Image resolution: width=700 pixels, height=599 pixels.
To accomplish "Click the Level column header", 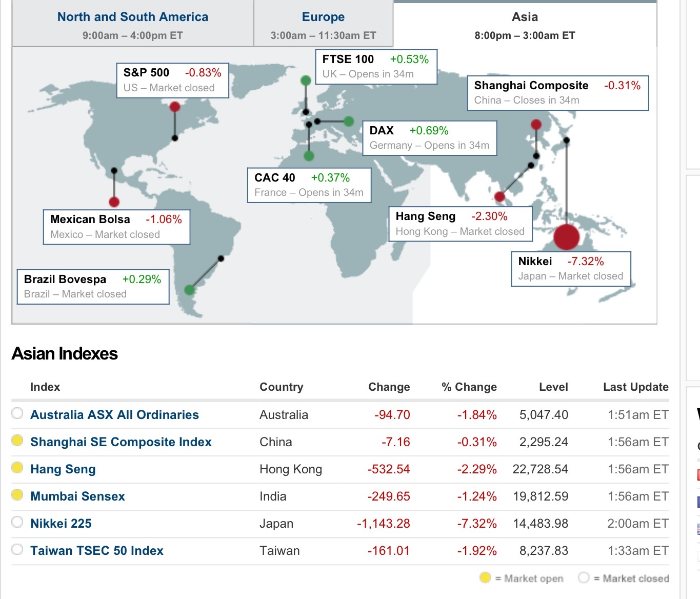I will coord(553,387).
